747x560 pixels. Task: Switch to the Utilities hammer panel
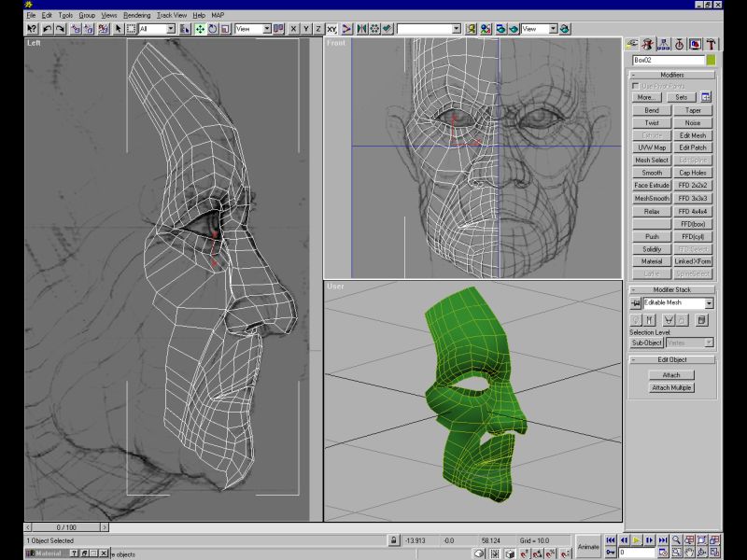711,43
